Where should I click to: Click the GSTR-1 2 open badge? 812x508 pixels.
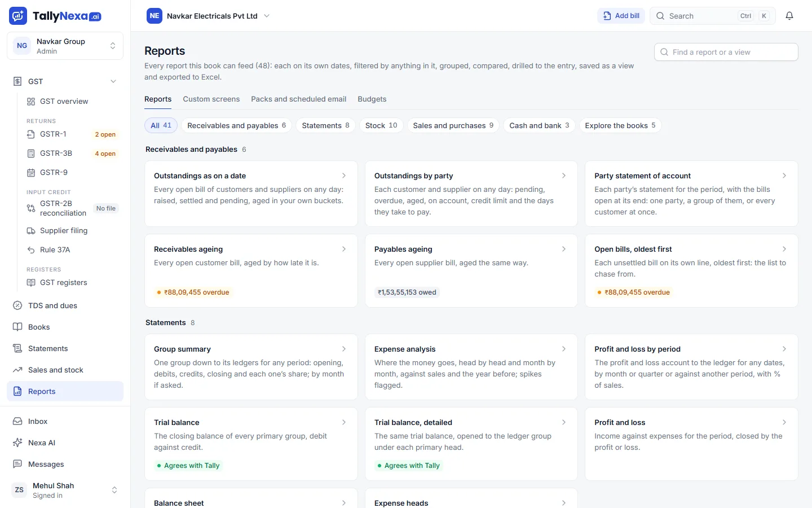pyautogui.click(x=105, y=134)
